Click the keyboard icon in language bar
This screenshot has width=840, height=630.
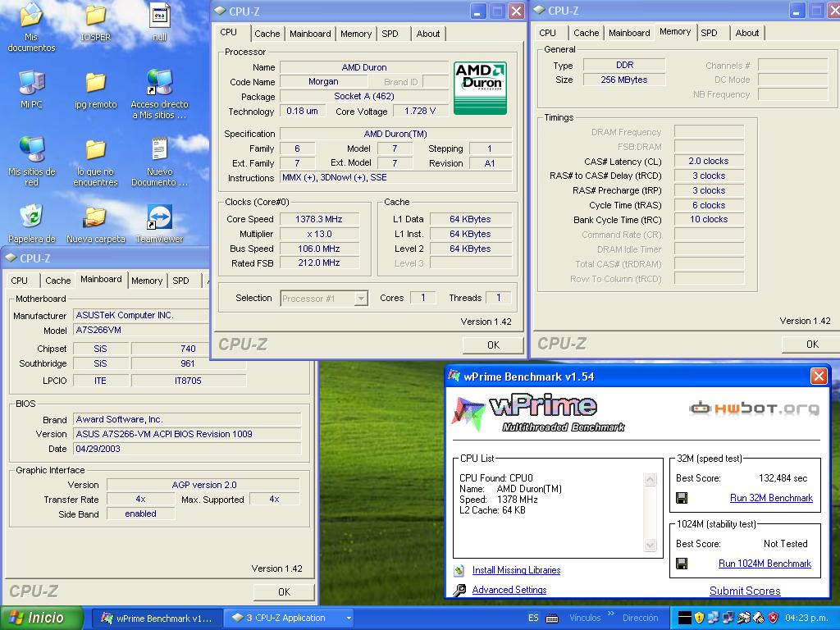pos(552,619)
